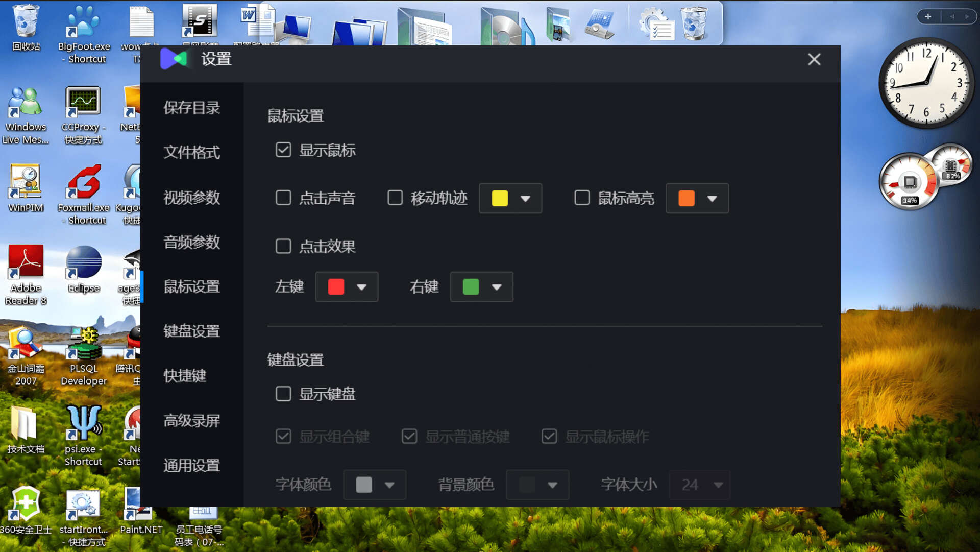This screenshot has height=552, width=980.
Task: Expand 字体大小 stepper dropdown
Action: click(719, 485)
